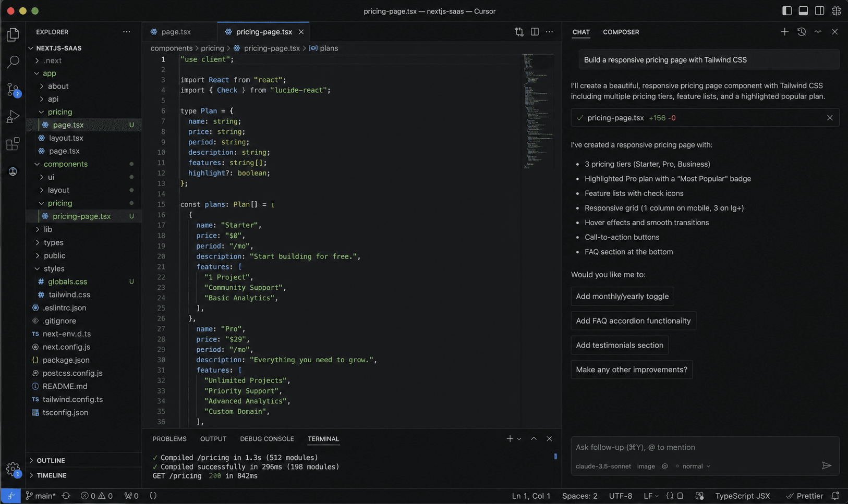Close the terminal panel
Screen dimensions: 848x504
[549, 439]
